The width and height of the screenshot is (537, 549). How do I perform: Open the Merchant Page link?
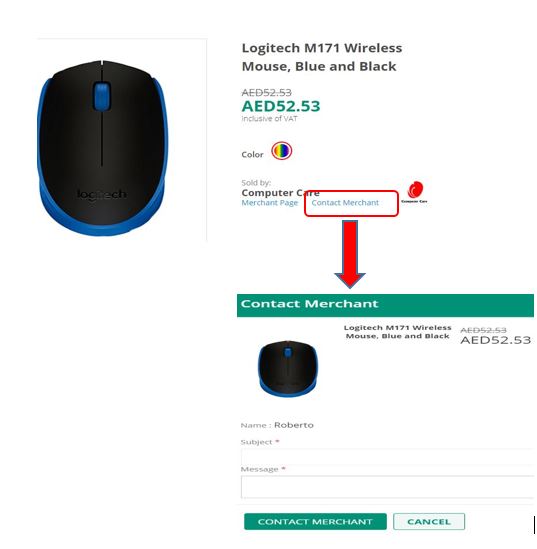pyautogui.click(x=270, y=203)
